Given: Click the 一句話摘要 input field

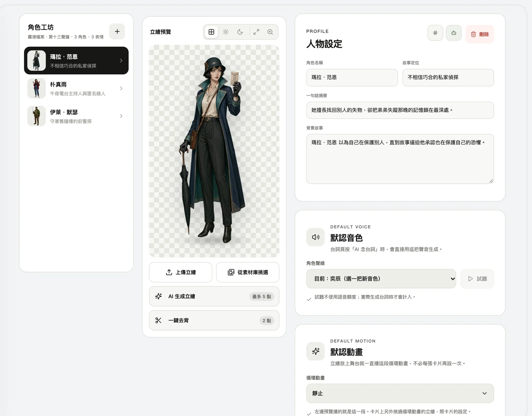Looking at the screenshot, I should click(x=400, y=110).
